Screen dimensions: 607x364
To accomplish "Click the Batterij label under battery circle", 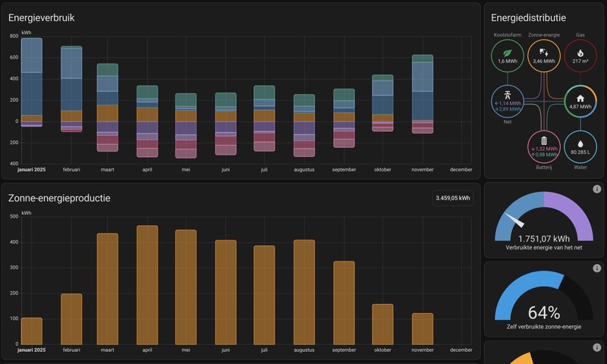I will tap(543, 168).
